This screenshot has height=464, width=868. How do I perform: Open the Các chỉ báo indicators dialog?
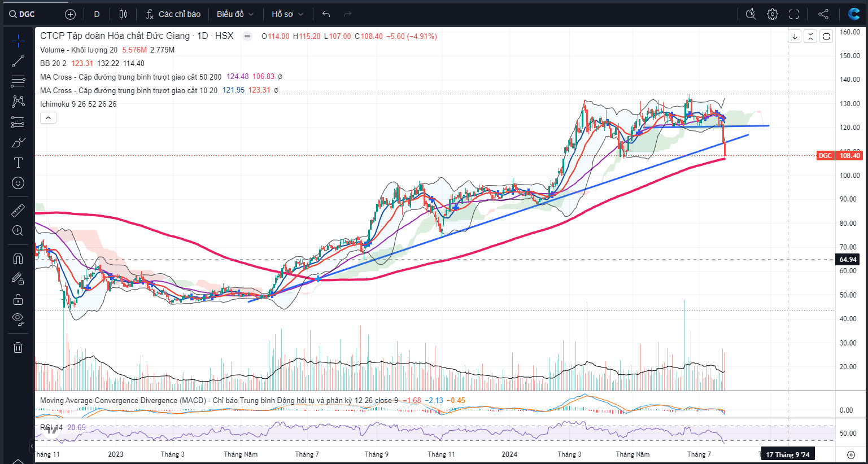click(173, 14)
